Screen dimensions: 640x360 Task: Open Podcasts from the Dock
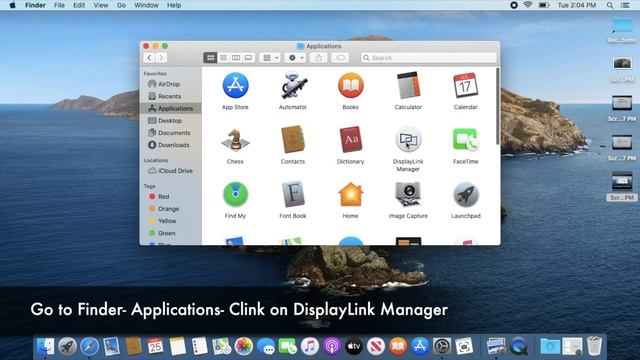tap(332, 347)
